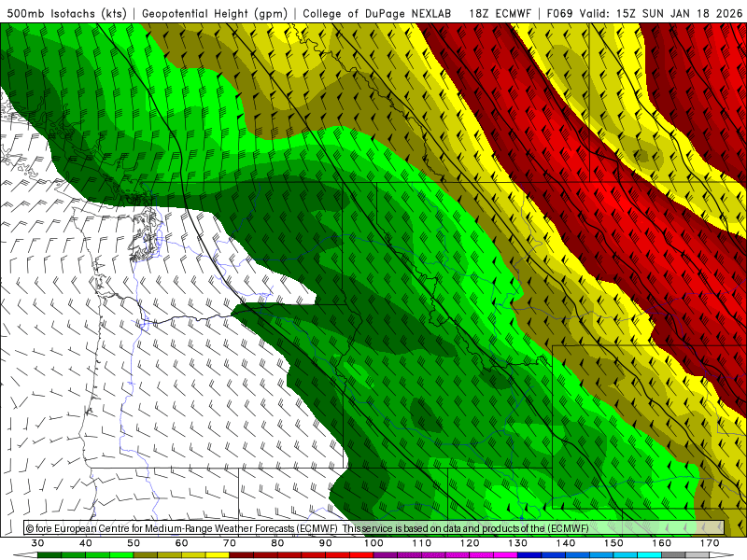The width and height of the screenshot is (747, 560).
Task: Select the olive swatch starting at 50
Action: (x=146, y=555)
